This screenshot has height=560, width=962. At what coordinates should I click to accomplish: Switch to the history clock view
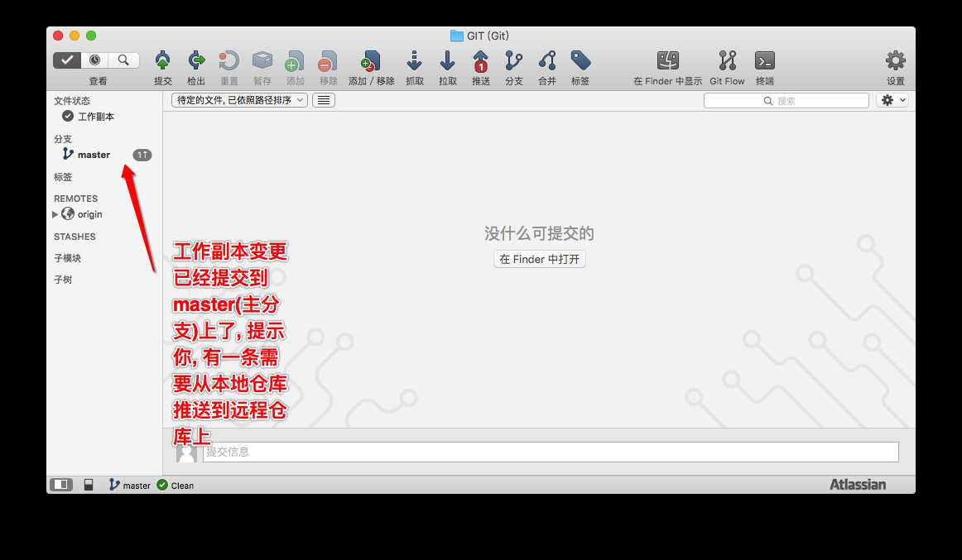click(95, 60)
